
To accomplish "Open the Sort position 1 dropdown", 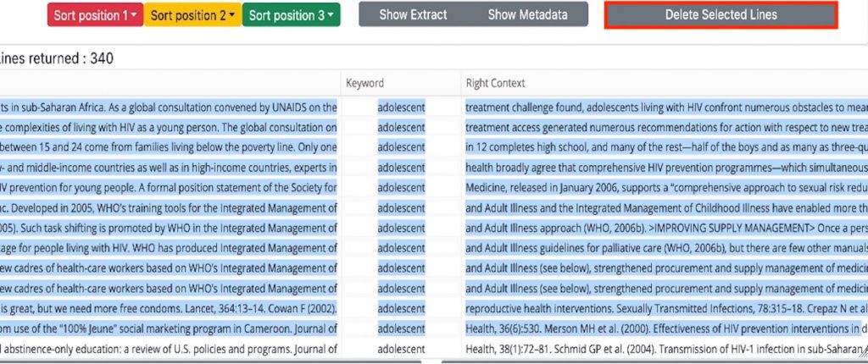I will [95, 15].
